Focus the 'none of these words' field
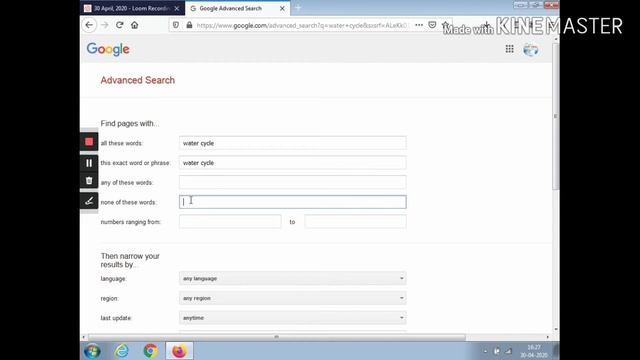The width and height of the screenshot is (640, 360). click(293, 202)
